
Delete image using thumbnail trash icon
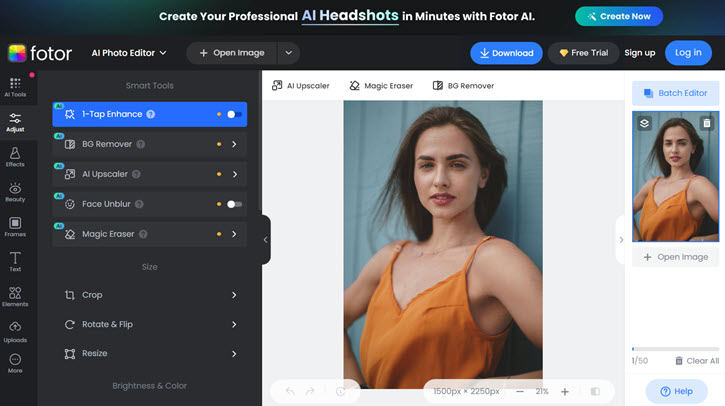tap(707, 123)
